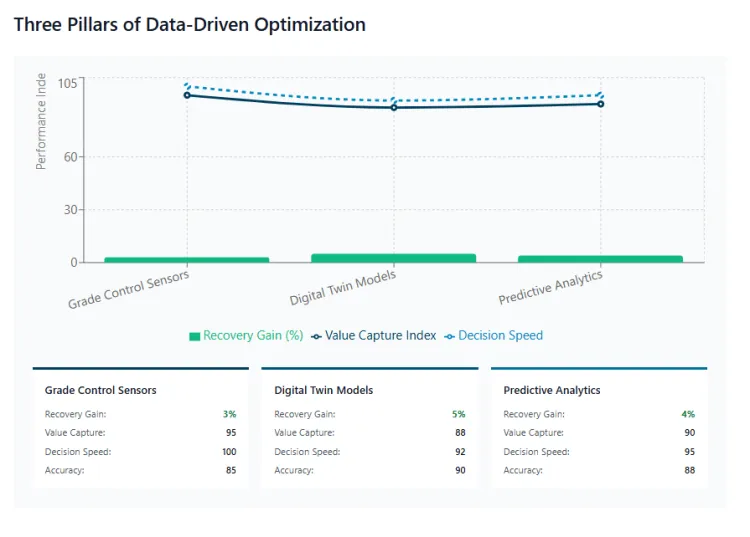Click the Decision Speed point above Digital Twin Models

pyautogui.click(x=393, y=100)
